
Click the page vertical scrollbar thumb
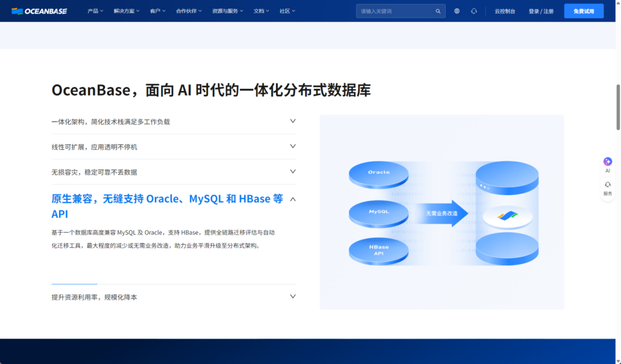click(618, 107)
